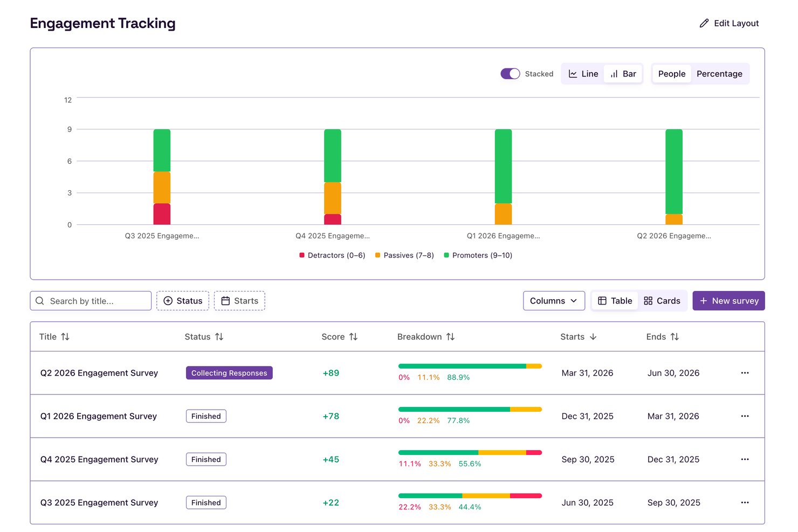Sort by Score column arrows
Image resolution: width=798 pixels, height=532 pixels.
(353, 337)
